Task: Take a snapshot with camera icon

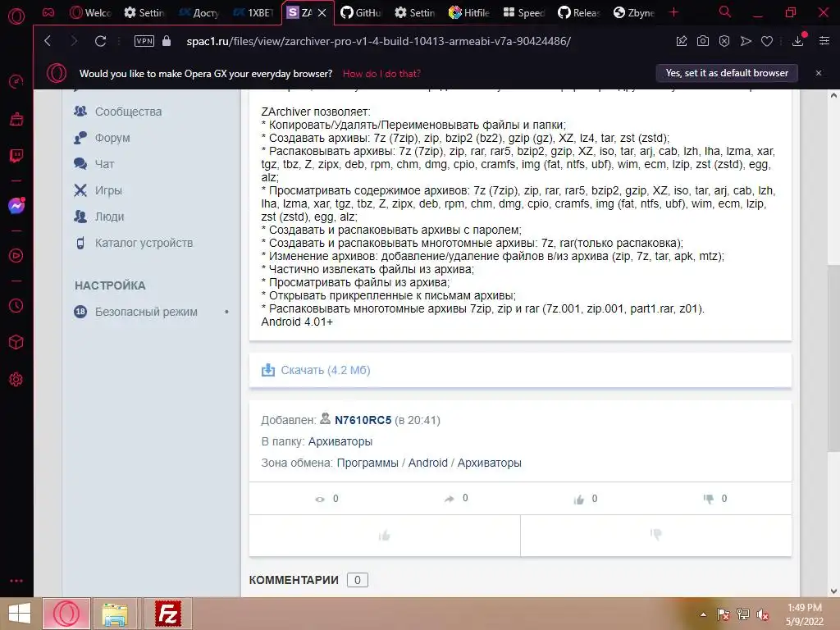Action: pyautogui.click(x=703, y=41)
